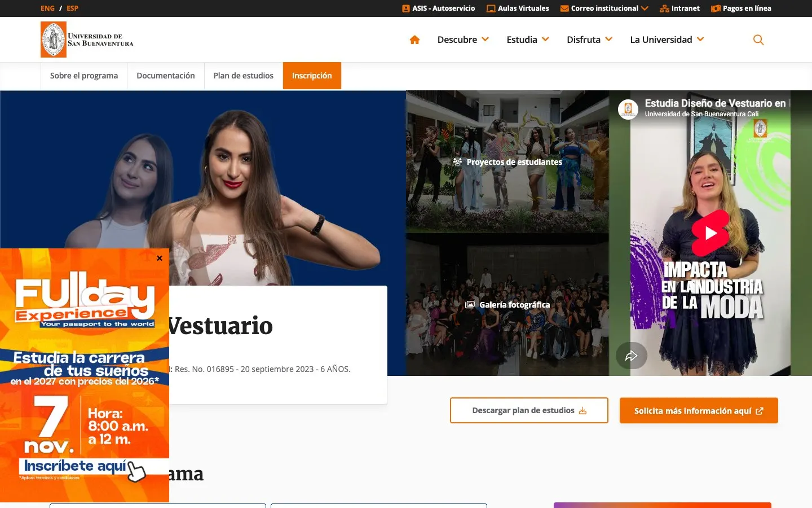The image size is (812, 508).
Task: Expand the La Universidad menu
Action: click(x=667, y=40)
